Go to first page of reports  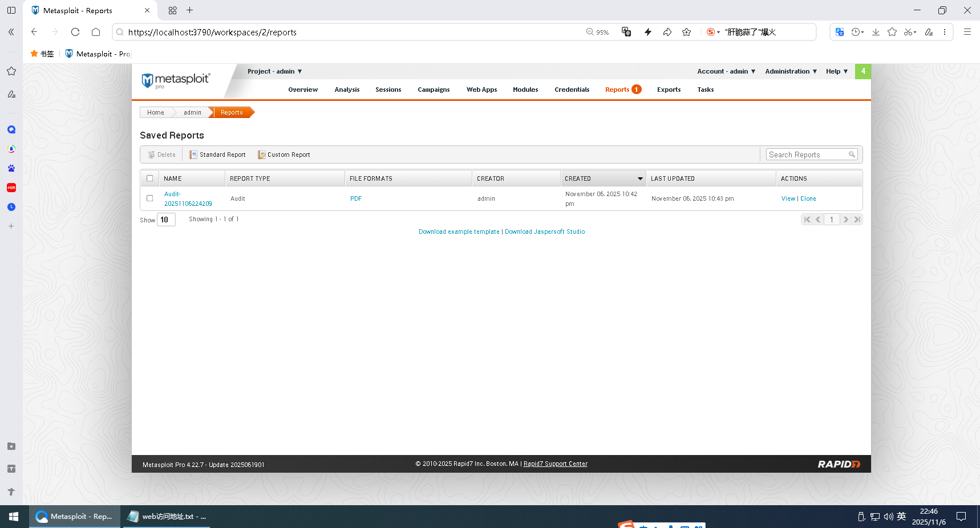tap(807, 220)
